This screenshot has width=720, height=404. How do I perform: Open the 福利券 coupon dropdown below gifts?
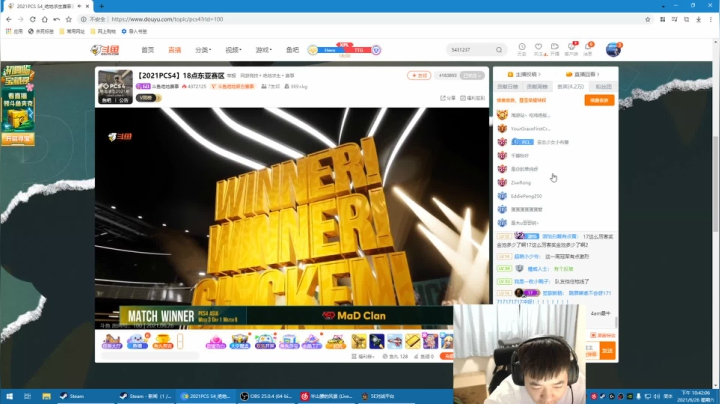363,356
